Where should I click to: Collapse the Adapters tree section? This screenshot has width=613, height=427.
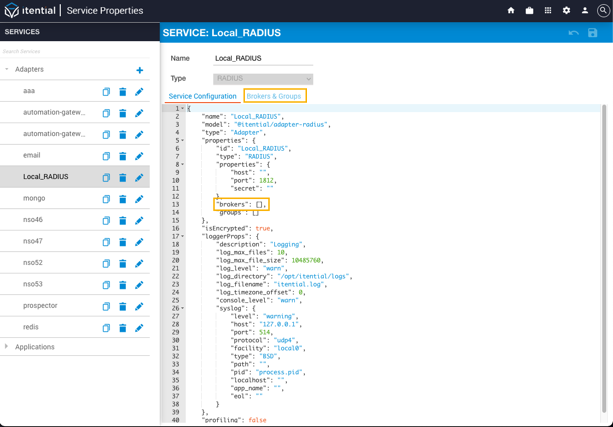coord(7,69)
